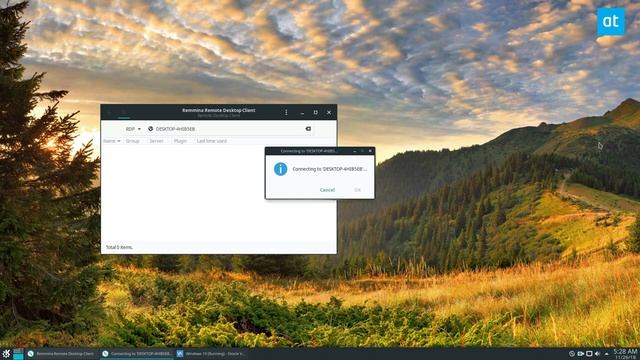The image size is (640, 360).
Task: Open the volume control in system tray
Action: click(x=598, y=354)
